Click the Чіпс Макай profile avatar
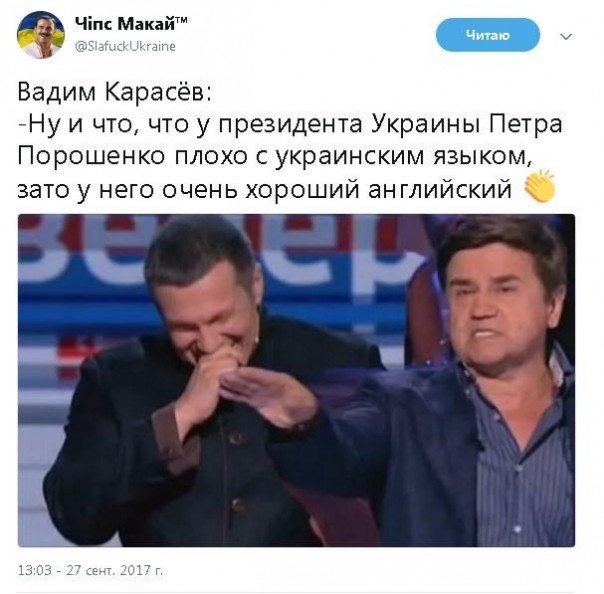The image size is (604, 594). pos(40,35)
